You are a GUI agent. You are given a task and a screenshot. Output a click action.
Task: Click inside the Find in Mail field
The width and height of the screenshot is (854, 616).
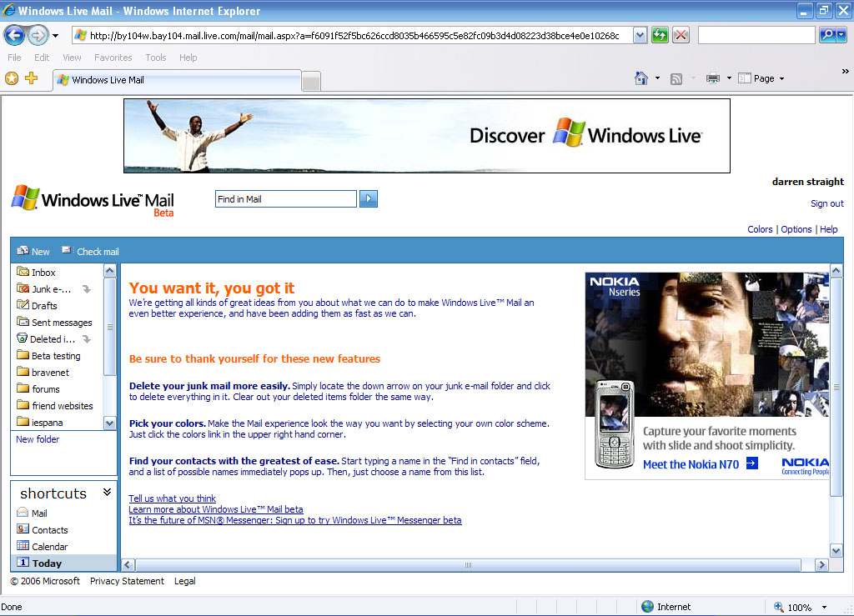pos(286,198)
